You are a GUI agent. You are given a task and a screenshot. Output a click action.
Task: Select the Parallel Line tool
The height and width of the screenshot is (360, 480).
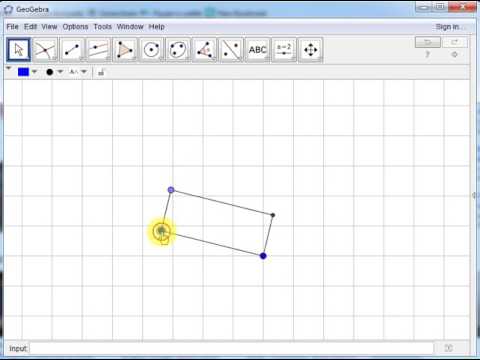98,50
